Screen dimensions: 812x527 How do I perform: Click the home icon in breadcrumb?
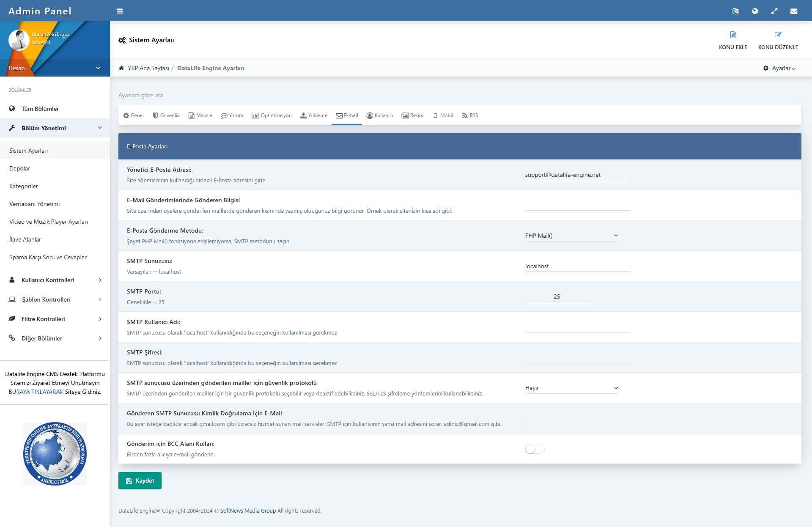click(121, 68)
